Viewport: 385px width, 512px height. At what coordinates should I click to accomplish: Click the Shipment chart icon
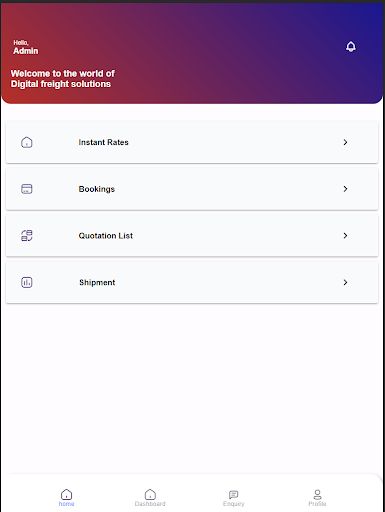click(x=27, y=282)
